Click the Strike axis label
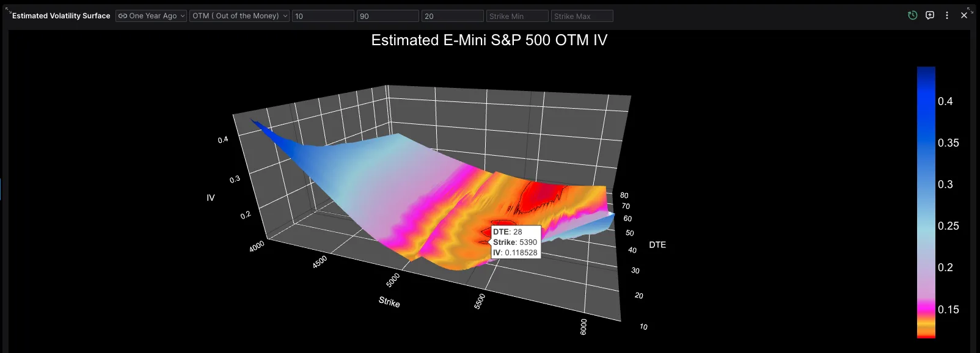The width and height of the screenshot is (980, 353). tap(389, 302)
